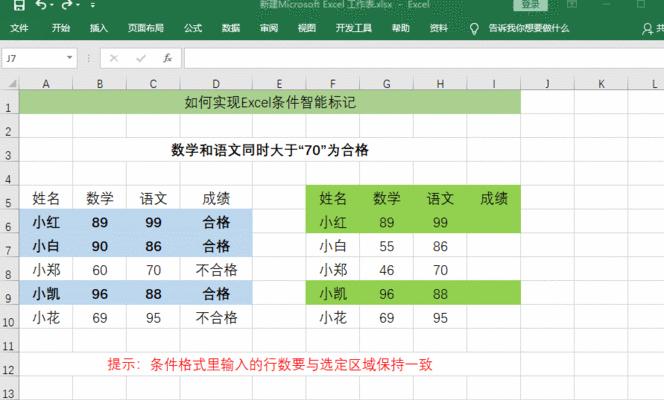The width and height of the screenshot is (664, 400).
Task: Click the 告诉我你想要做什么 search box
Action: pyautogui.click(x=528, y=28)
